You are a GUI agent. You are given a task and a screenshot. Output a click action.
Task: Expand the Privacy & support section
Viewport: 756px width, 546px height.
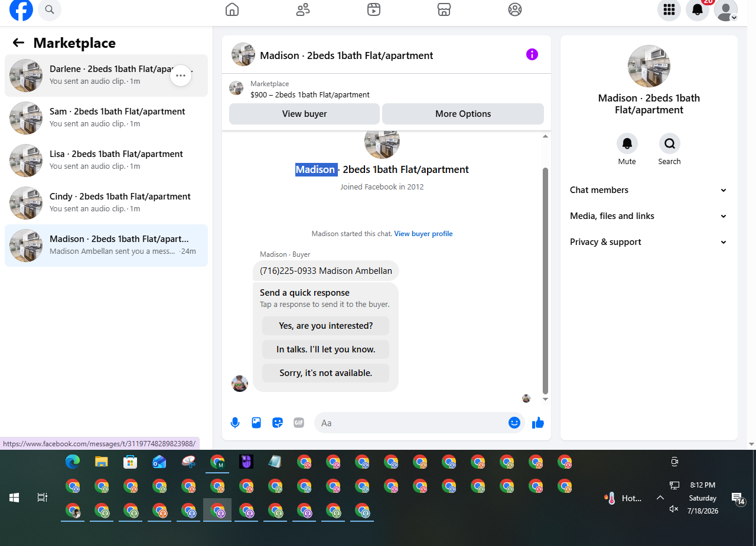[x=649, y=242]
